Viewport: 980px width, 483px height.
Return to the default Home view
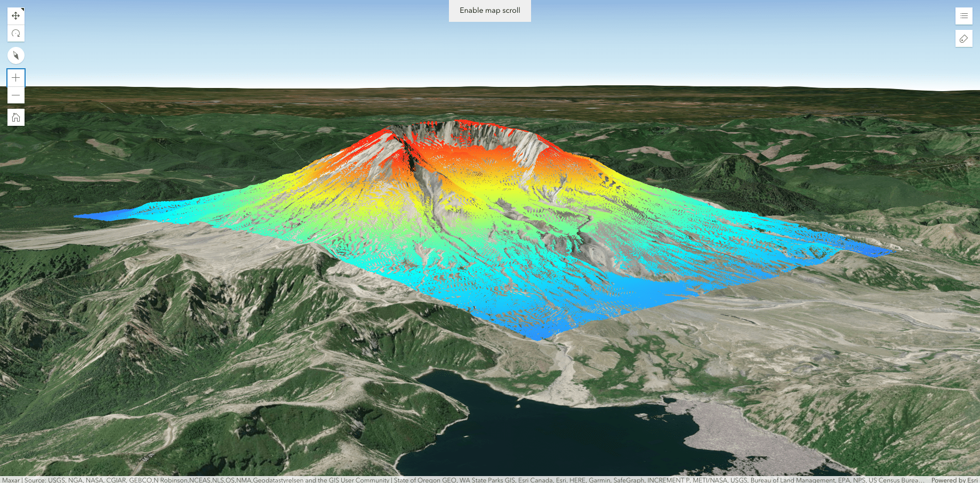point(16,117)
